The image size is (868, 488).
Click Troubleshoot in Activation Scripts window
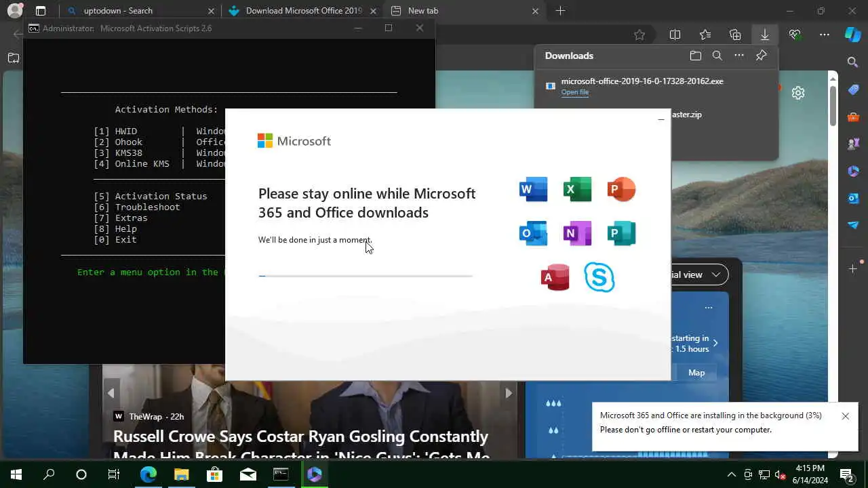tap(137, 207)
